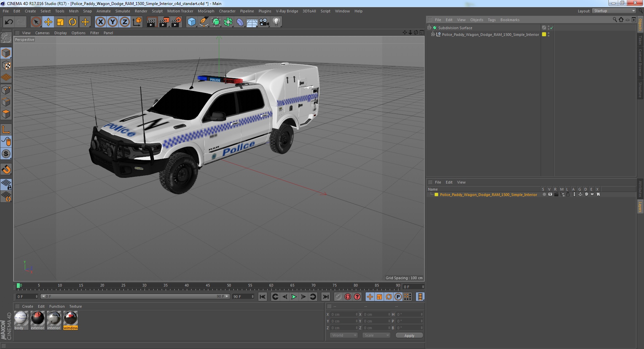Open viewport Cameras menu

click(42, 33)
